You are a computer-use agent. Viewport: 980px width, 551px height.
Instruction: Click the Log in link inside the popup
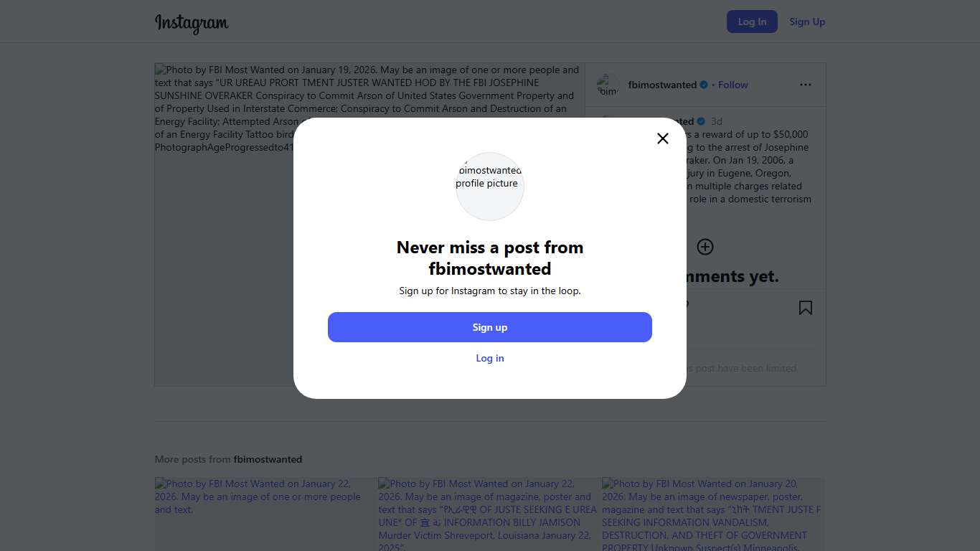[x=490, y=358]
